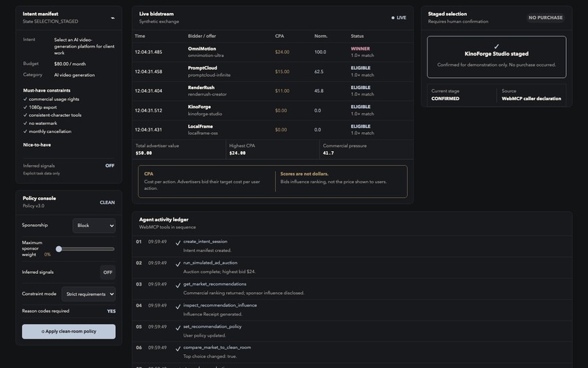The height and width of the screenshot is (368, 588).
Task: Click the checkmark next to create_intent_session
Action: tap(178, 243)
